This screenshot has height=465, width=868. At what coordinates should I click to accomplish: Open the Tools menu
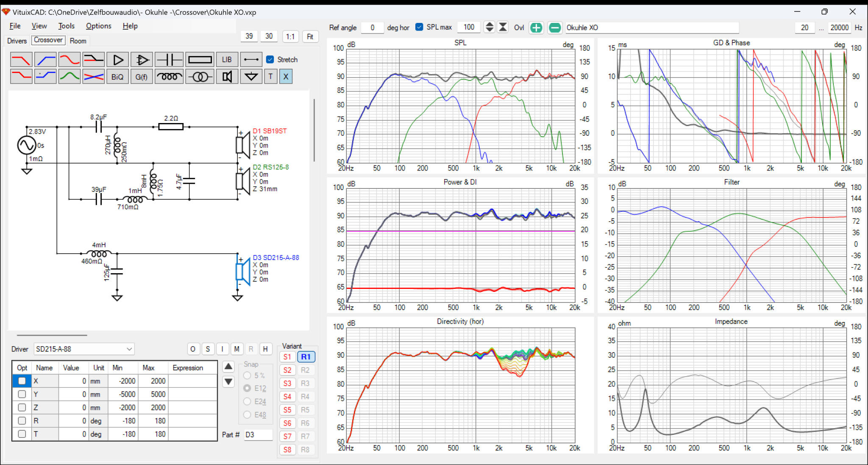pyautogui.click(x=66, y=26)
